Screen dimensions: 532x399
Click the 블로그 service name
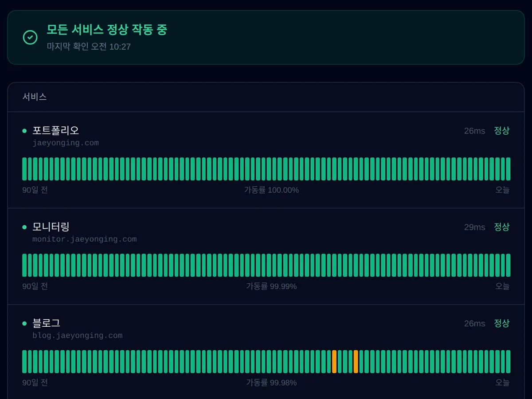[46, 323]
